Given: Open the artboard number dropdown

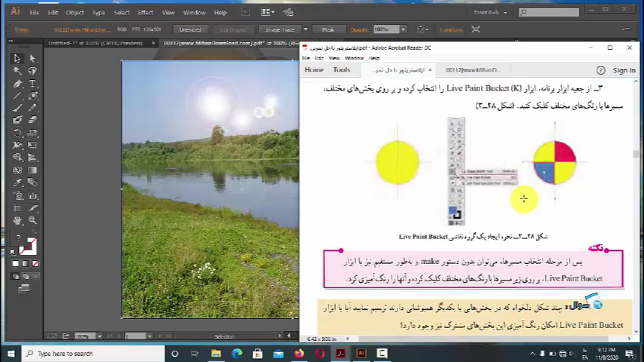Looking at the screenshot, I should point(150,336).
